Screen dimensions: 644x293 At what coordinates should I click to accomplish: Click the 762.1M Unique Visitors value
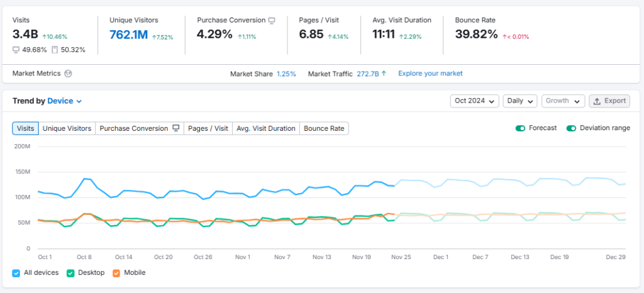pyautogui.click(x=127, y=34)
